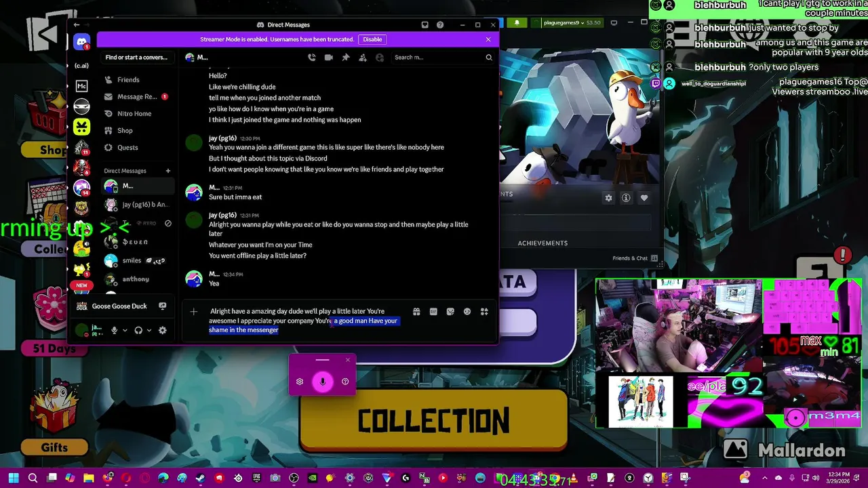Open the Windows Start menu
This screenshot has width=868, height=488.
click(14, 478)
